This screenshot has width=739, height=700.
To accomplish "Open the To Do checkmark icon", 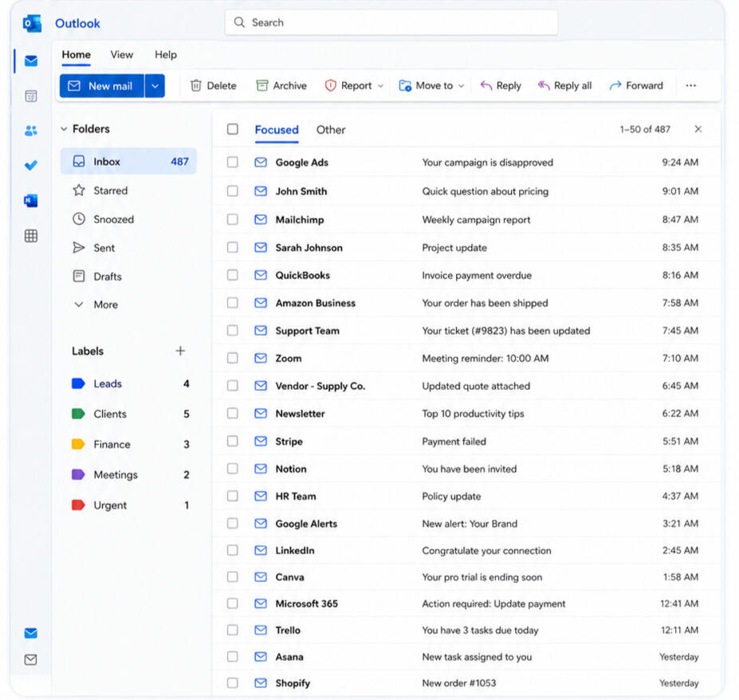I will tap(31, 166).
